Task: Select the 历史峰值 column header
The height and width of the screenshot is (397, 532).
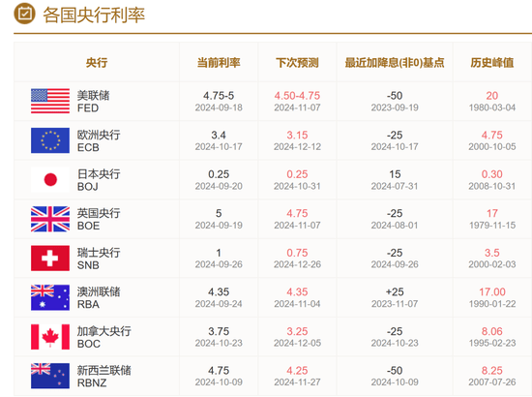Action: click(x=492, y=63)
